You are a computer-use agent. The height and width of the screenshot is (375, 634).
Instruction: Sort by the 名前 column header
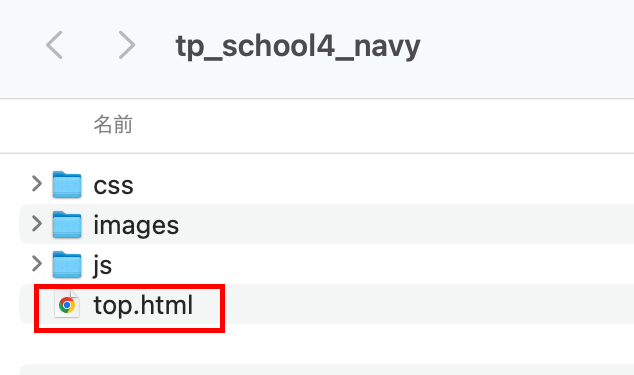113,124
